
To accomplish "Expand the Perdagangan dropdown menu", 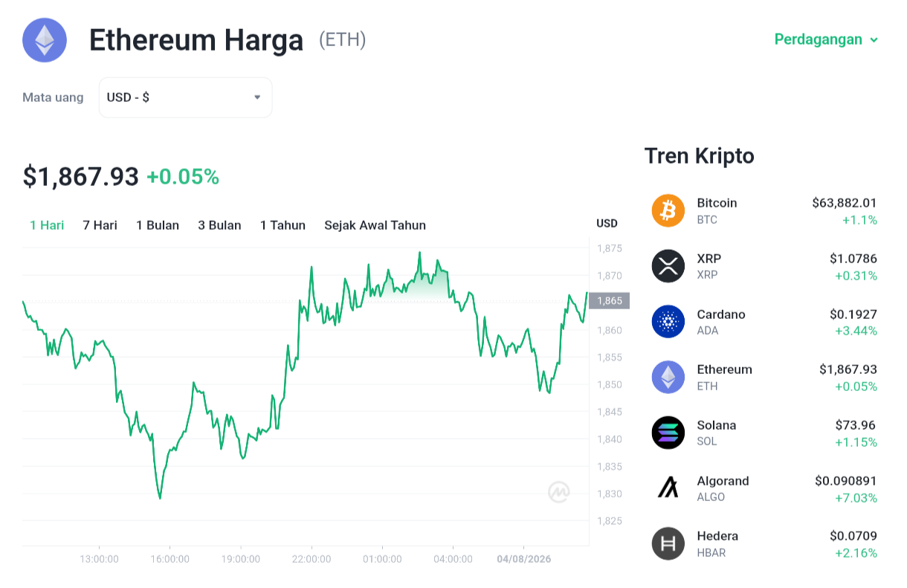I will point(826,39).
